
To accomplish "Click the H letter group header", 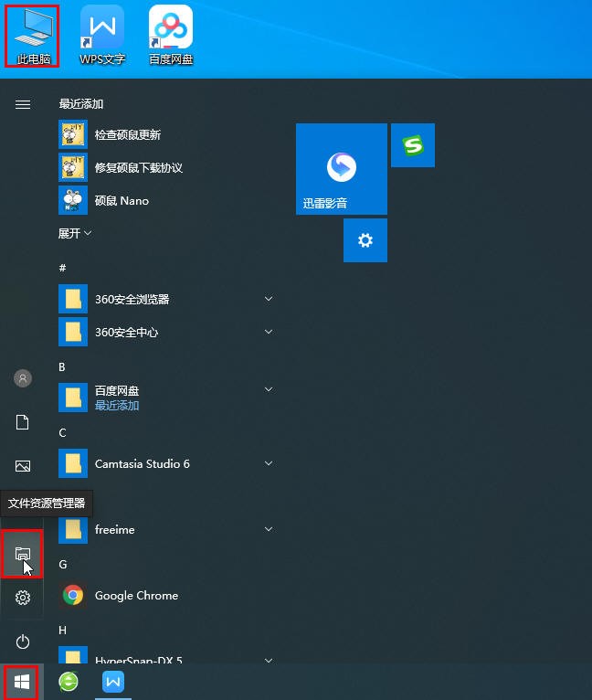I will [62, 630].
